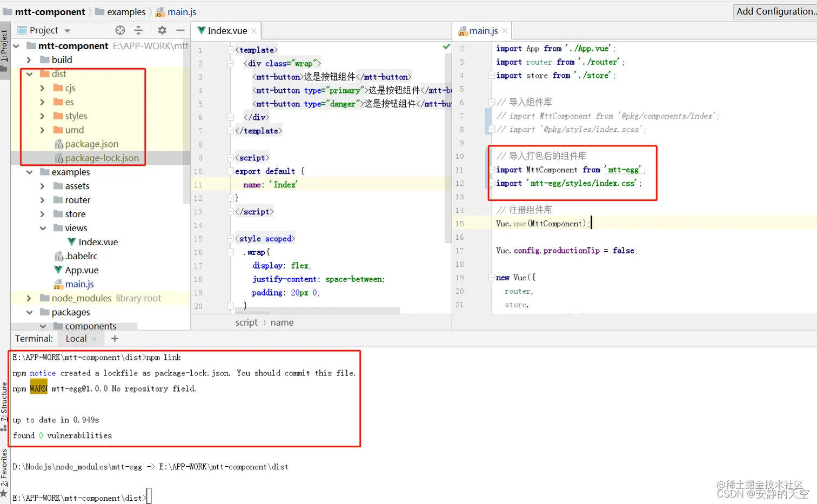Click Vue.use(MttComponent) line in main.js
817x504 pixels.
tap(543, 224)
